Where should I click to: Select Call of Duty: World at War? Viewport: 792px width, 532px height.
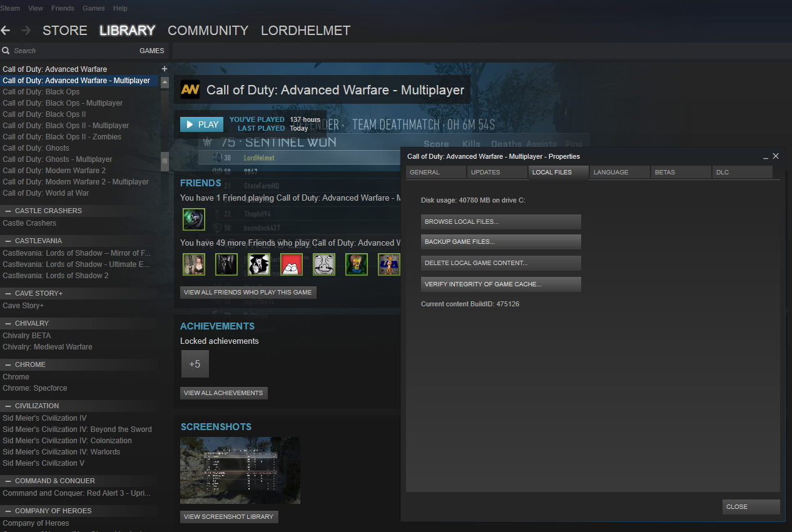point(46,193)
